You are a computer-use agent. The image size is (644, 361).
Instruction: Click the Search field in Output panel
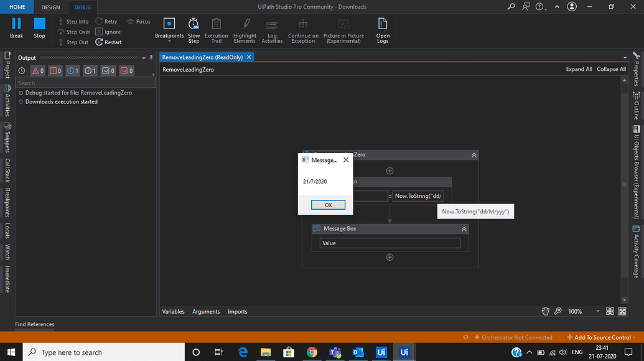(85, 82)
